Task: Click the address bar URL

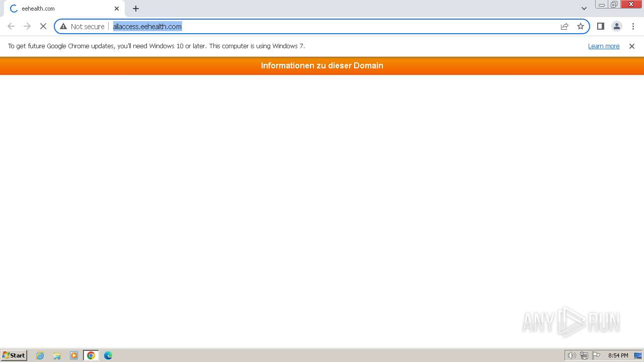Action: point(147,26)
